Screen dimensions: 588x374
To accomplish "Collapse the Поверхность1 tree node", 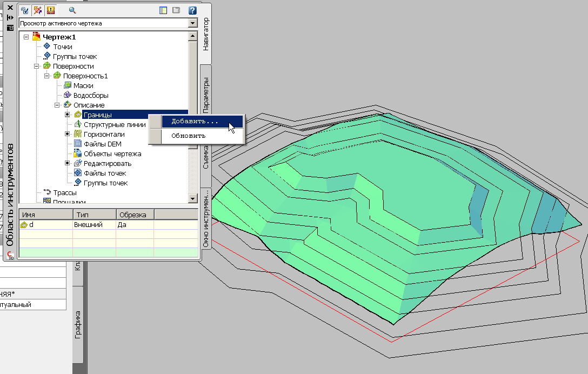I will [47, 76].
